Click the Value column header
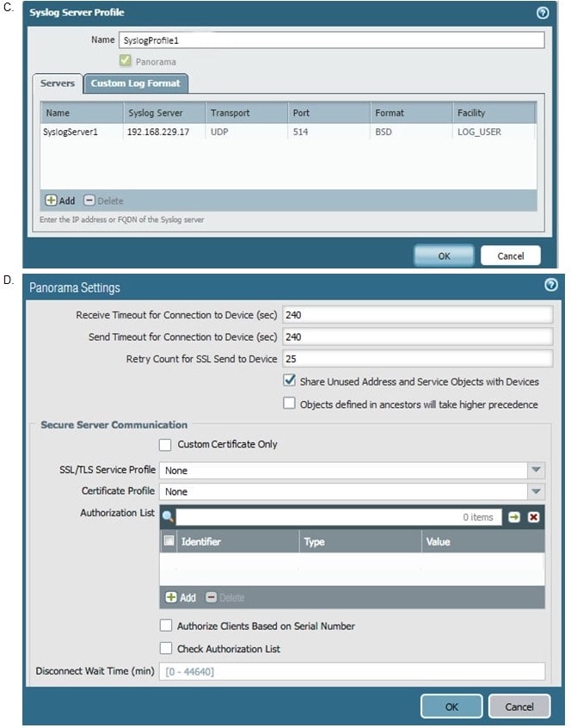The height and width of the screenshot is (728, 571). click(483, 541)
